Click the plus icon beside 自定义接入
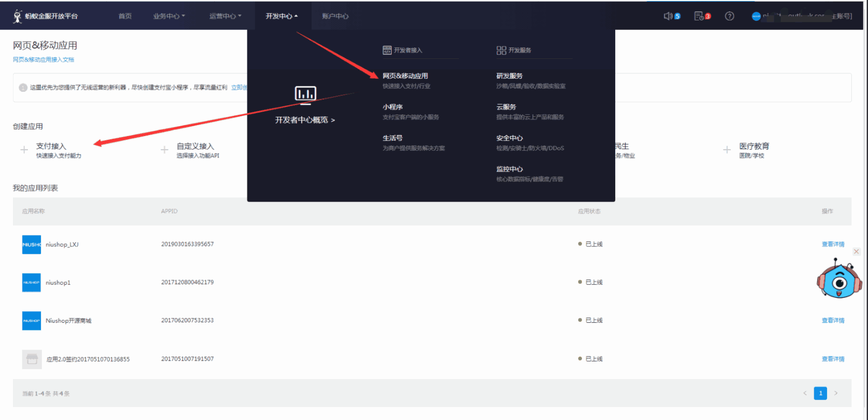The width and height of the screenshot is (868, 420). click(x=165, y=150)
